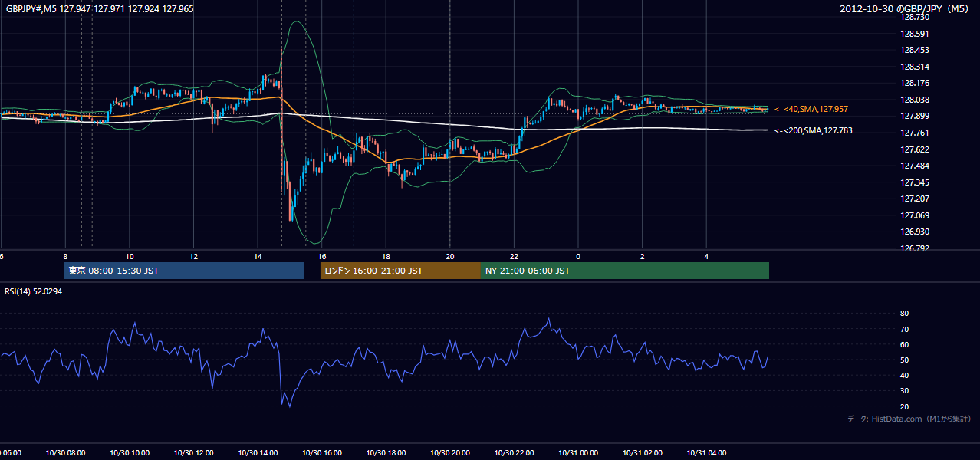Click hour tick 14 under the candlestick chart
Viewport: 980px width, 460px height.
click(258, 256)
